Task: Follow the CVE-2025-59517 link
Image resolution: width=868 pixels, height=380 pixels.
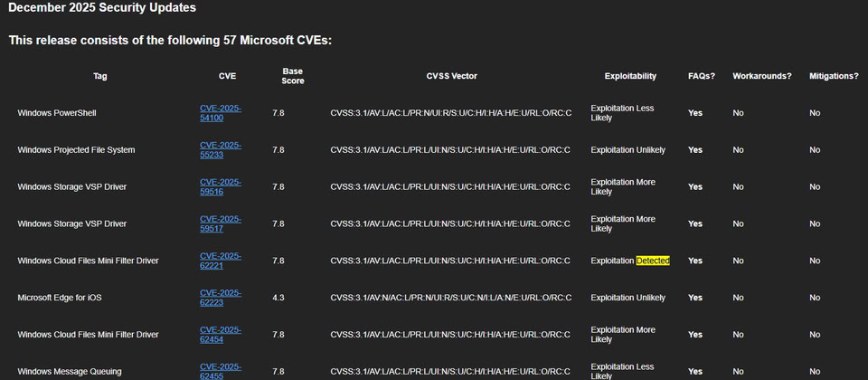Action: pyautogui.click(x=220, y=223)
